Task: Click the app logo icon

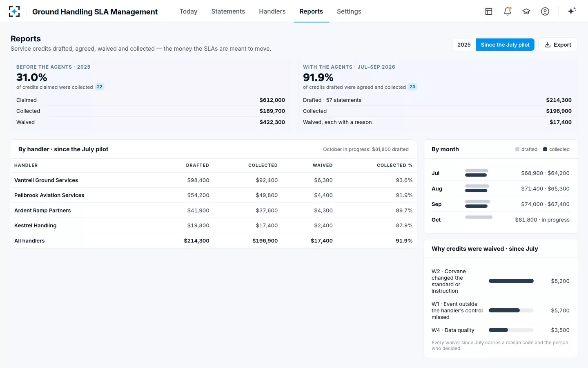Action: 14,11
